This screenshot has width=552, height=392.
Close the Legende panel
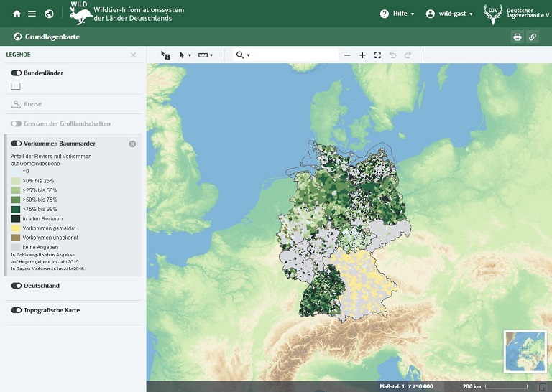point(134,55)
